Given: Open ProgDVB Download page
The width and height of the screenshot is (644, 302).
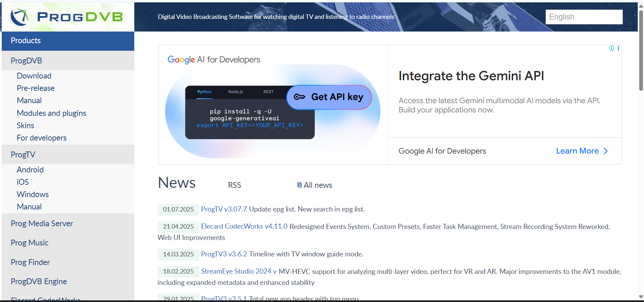Looking at the screenshot, I should point(34,76).
